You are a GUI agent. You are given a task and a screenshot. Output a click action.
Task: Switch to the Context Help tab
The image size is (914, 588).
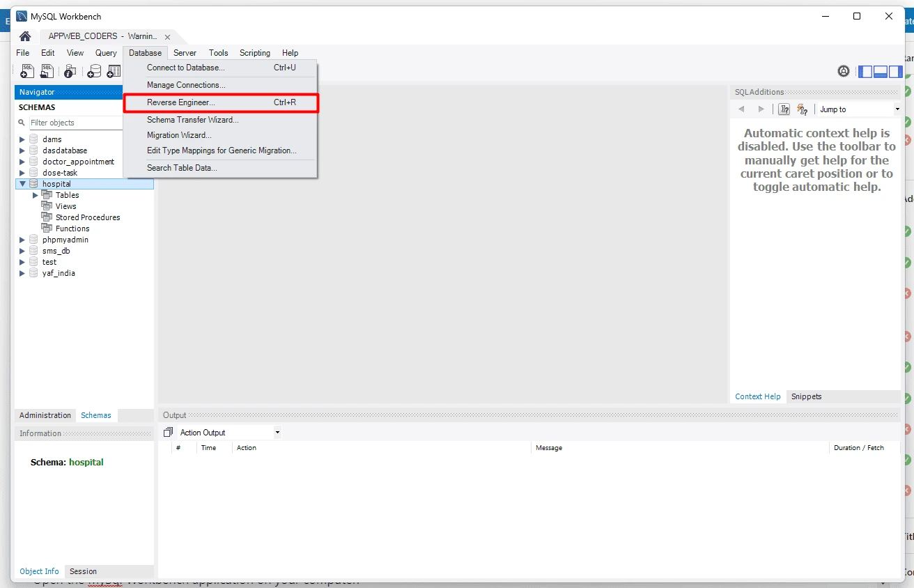point(758,396)
